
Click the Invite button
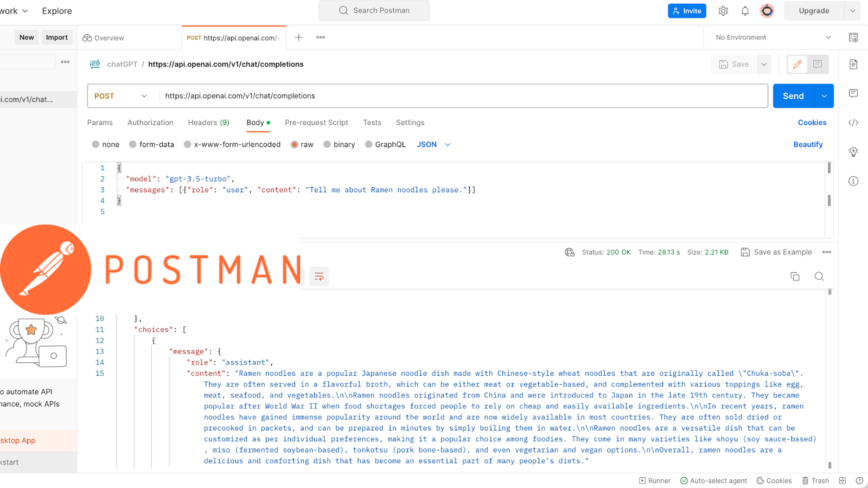tap(687, 11)
